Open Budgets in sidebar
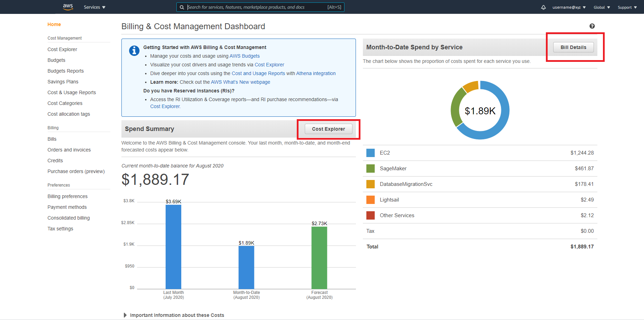Viewport: 644px width, 320px height. [x=56, y=60]
